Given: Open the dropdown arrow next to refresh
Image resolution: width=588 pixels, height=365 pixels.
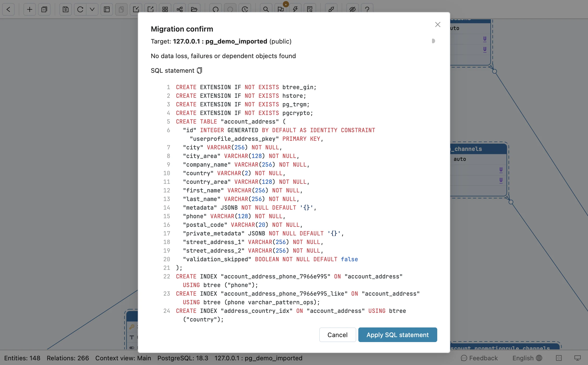Looking at the screenshot, I should click(x=92, y=9).
